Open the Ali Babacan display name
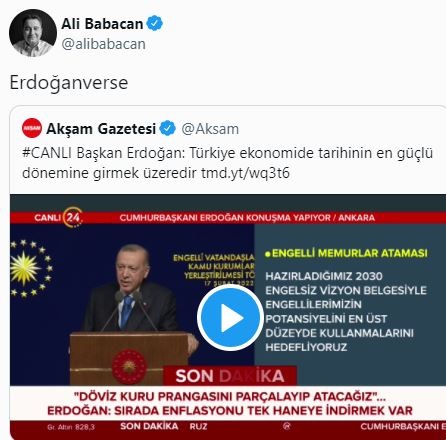 click(102, 24)
